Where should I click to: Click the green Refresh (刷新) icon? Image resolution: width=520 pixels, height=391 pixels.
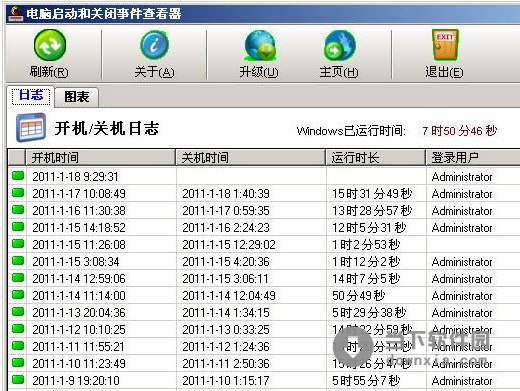(50, 45)
